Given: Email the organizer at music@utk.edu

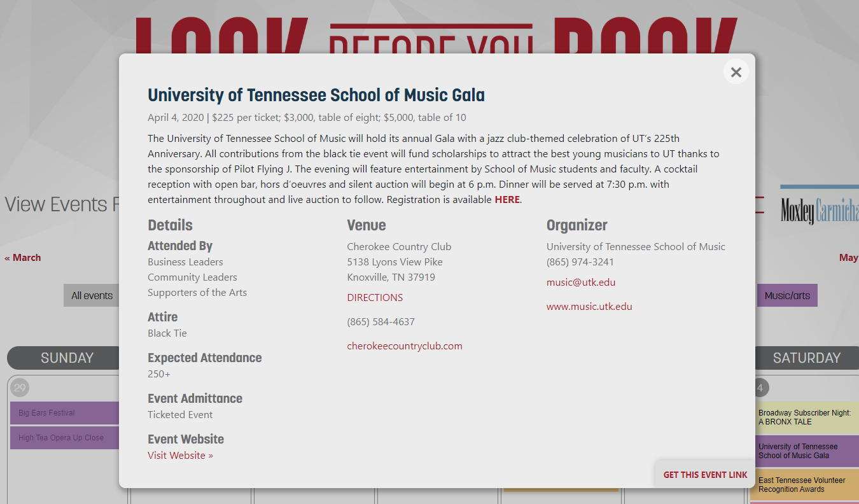Looking at the screenshot, I should [581, 283].
